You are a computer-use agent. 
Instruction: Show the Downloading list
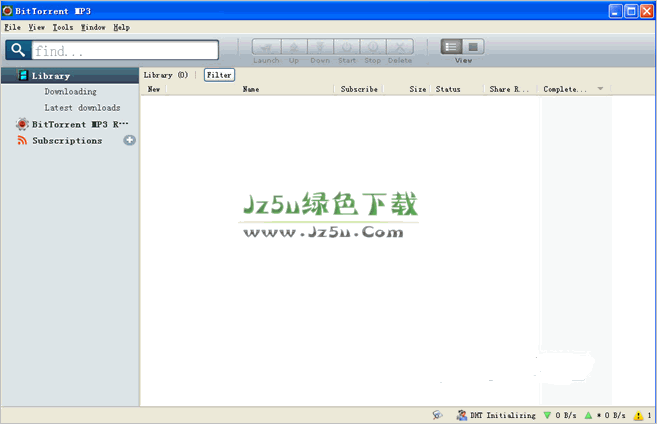[70, 91]
